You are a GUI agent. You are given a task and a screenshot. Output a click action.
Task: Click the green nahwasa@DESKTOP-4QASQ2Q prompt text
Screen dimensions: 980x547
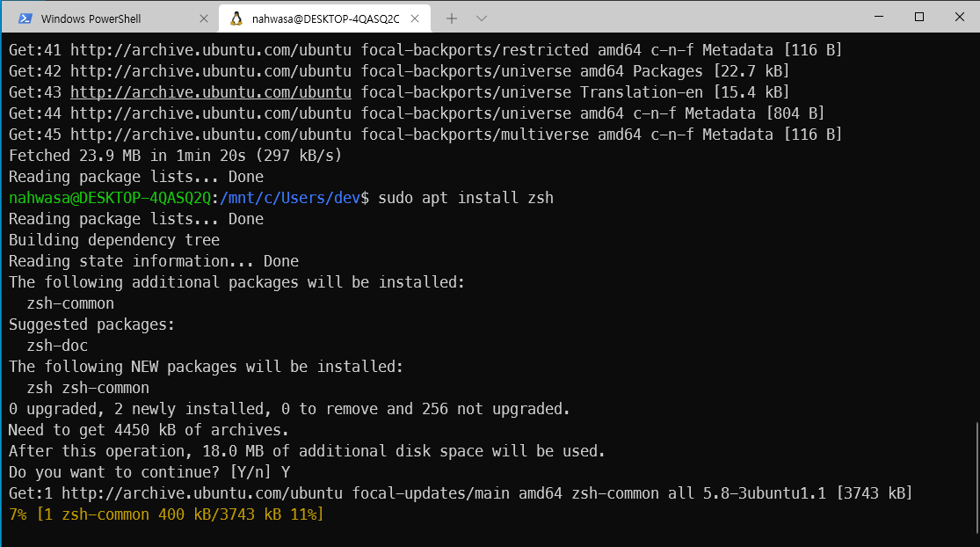[110, 198]
